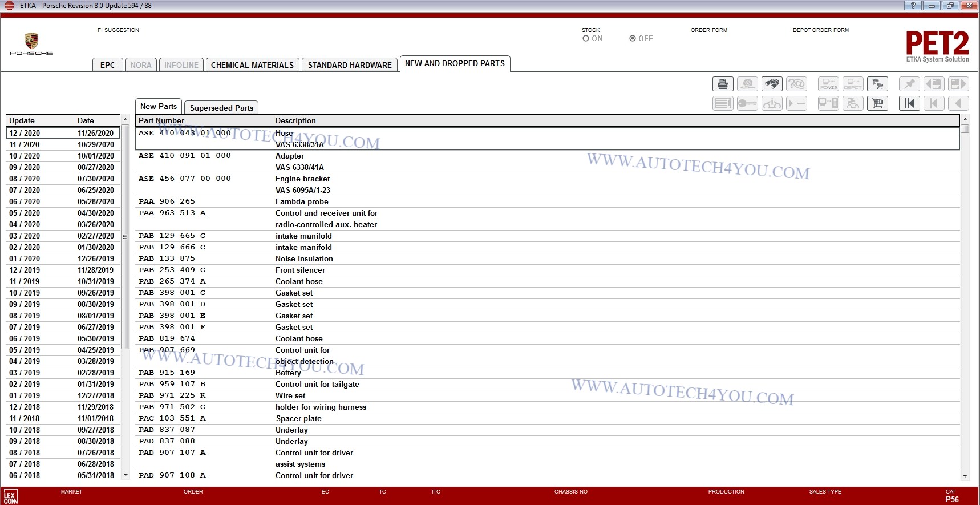Click the pushpin icon in the toolbar
Screen dimensions: 980x505
click(x=909, y=84)
